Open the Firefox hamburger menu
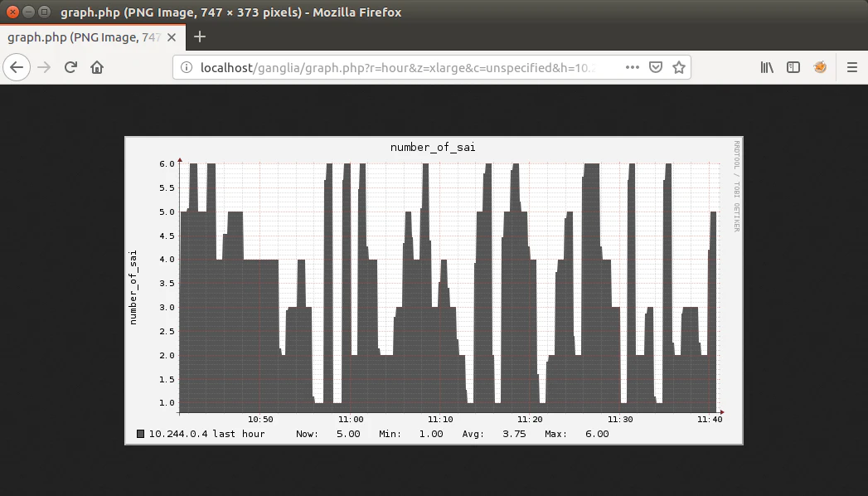 pos(852,67)
